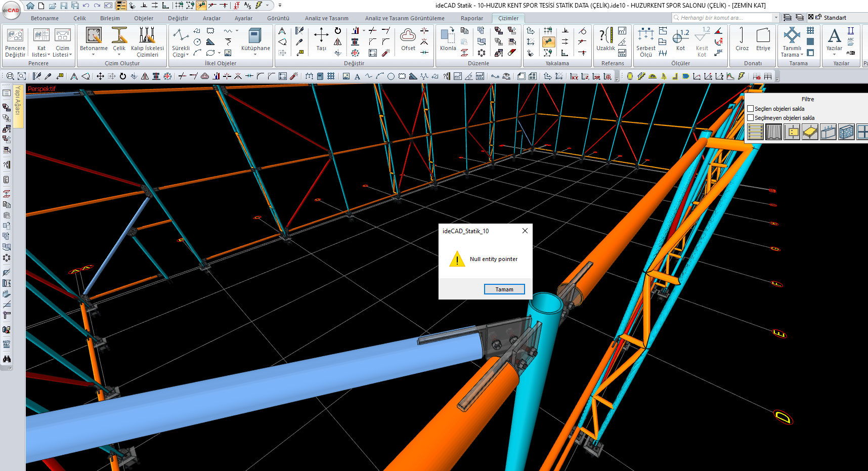Click the Kot elevation tool
This screenshot has width=868, height=471.
click(681, 39)
